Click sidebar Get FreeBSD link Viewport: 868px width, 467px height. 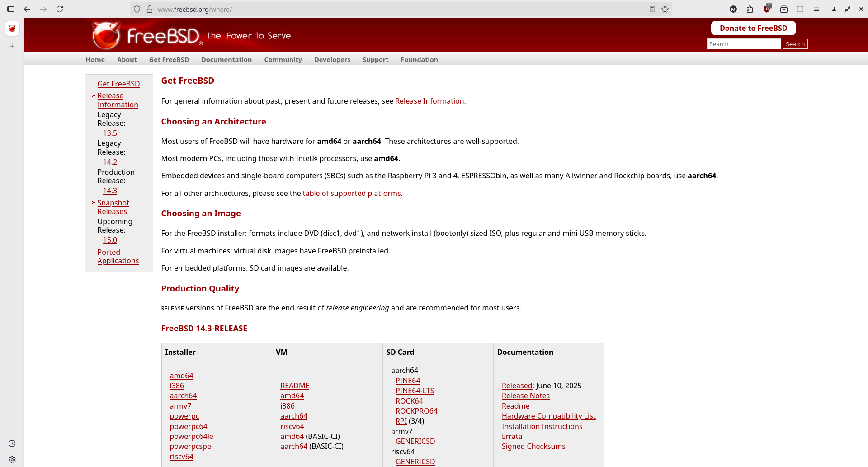(118, 84)
